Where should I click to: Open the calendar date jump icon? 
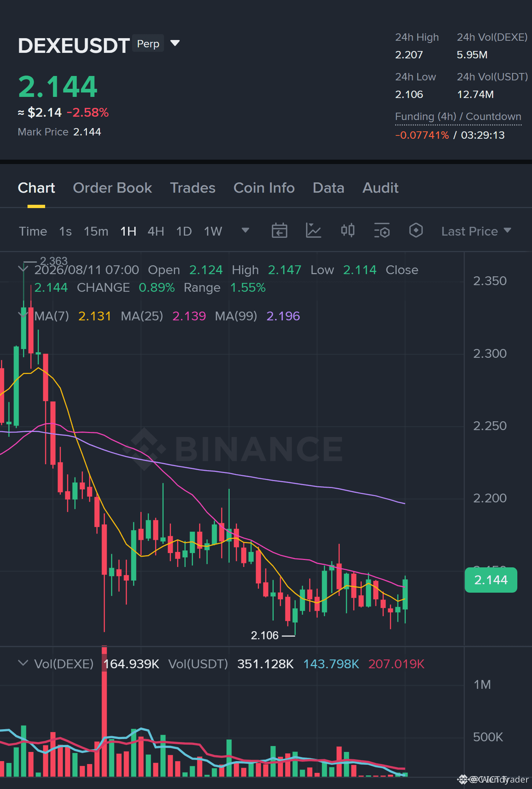click(279, 231)
